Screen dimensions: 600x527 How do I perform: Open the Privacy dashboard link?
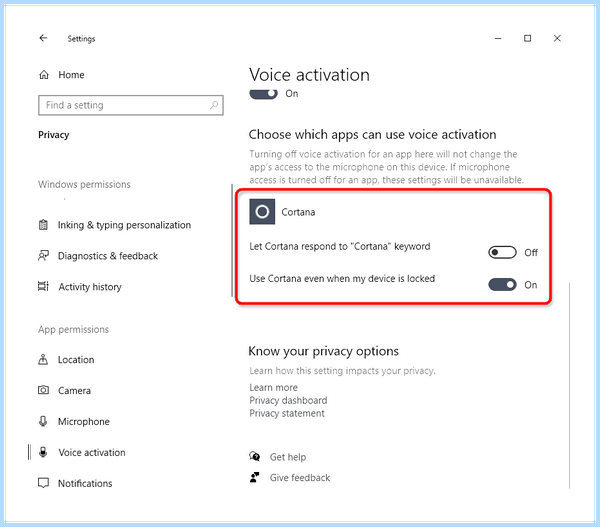pos(288,400)
